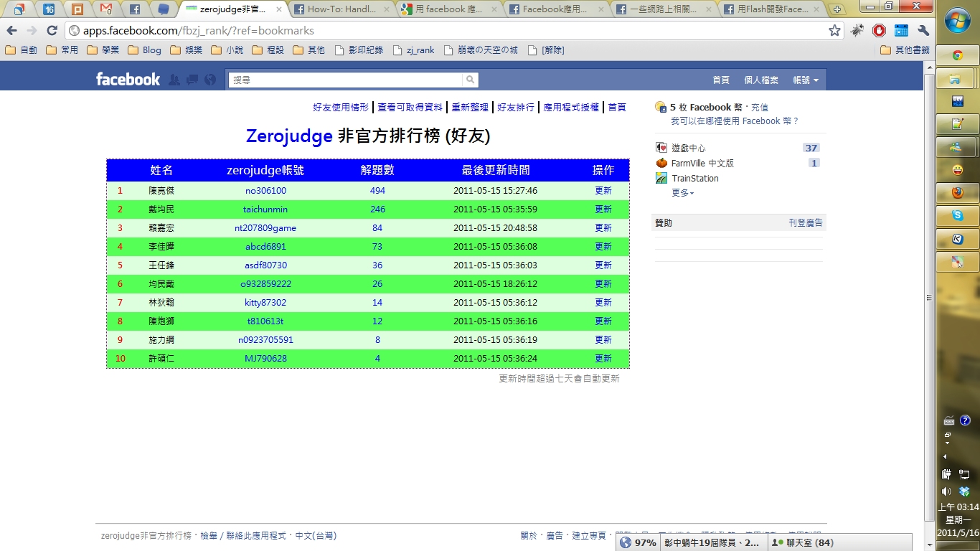The height and width of the screenshot is (551, 980).
Task: Close the zerojudge tab
Action: point(280,9)
